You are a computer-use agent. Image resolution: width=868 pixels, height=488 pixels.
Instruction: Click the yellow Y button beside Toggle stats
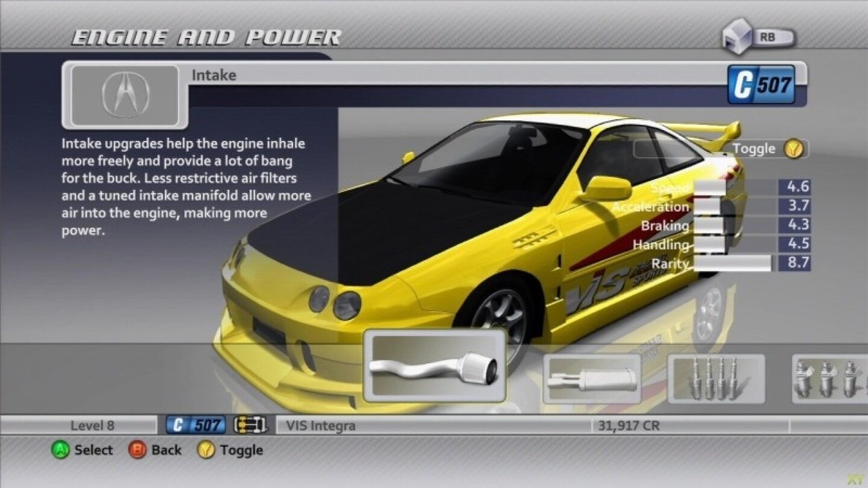(794, 149)
